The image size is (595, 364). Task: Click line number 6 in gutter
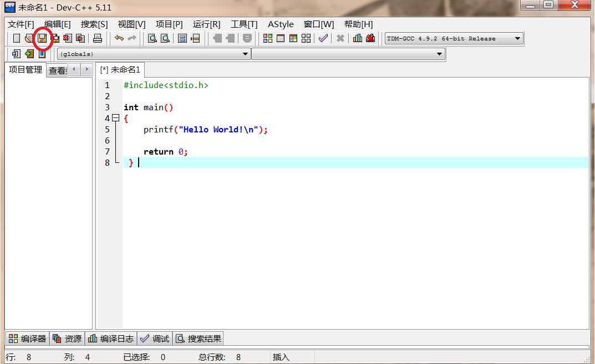pos(108,141)
